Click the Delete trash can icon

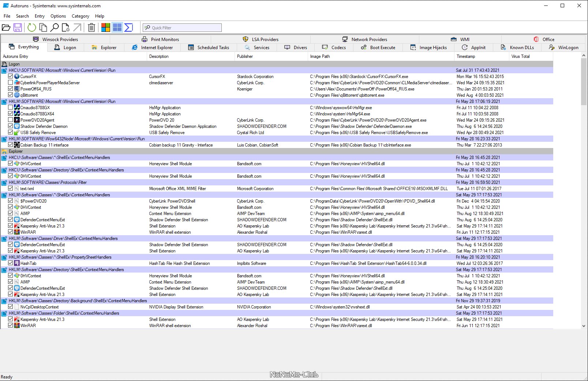click(91, 27)
